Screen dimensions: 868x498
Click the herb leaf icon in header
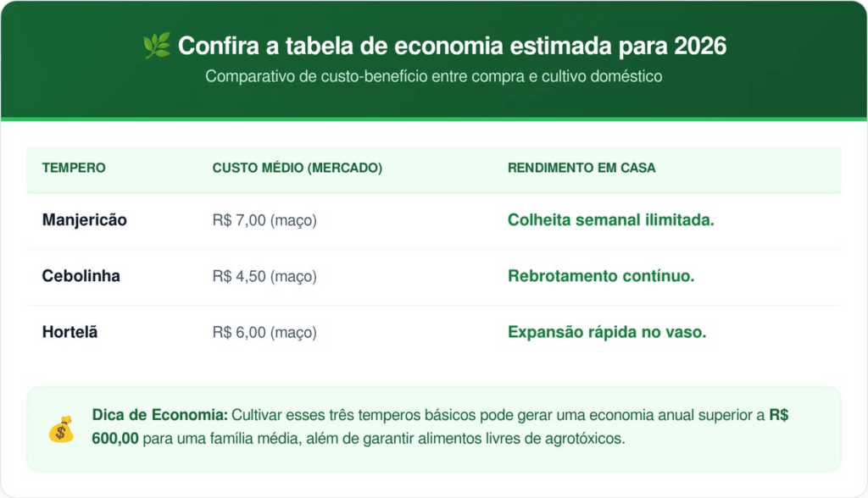pyautogui.click(x=156, y=45)
